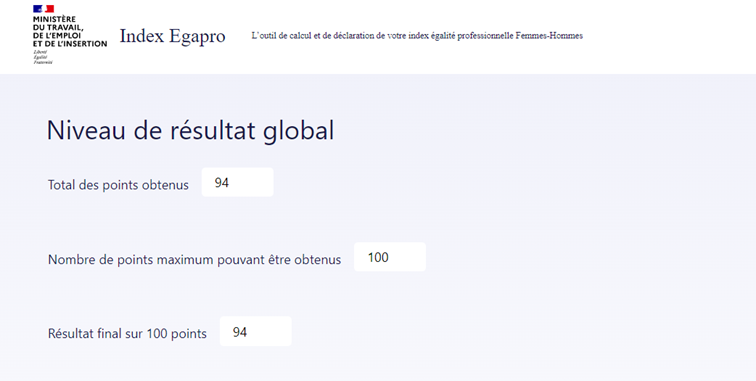756x381 pixels.
Task: Click the French flag Marianne emblem
Action: (x=43, y=9)
